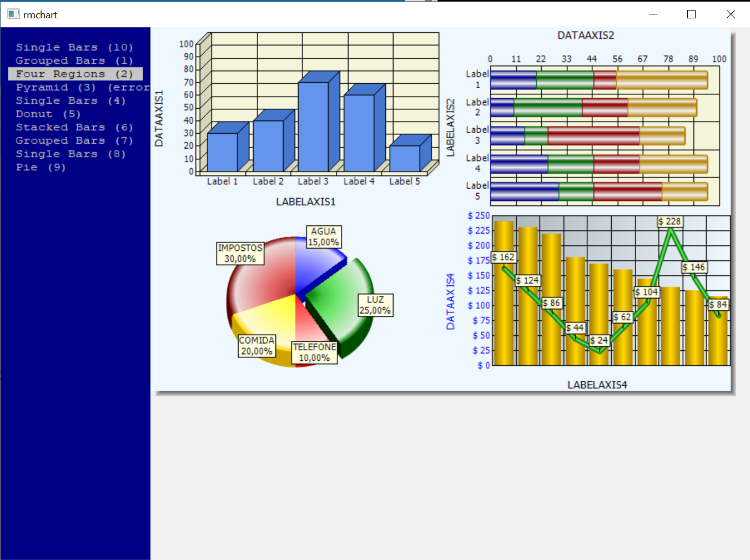Viewport: 750px width, 560px height.
Task: Click the '$ 0' value on the dollar axis
Action: pyautogui.click(x=484, y=365)
